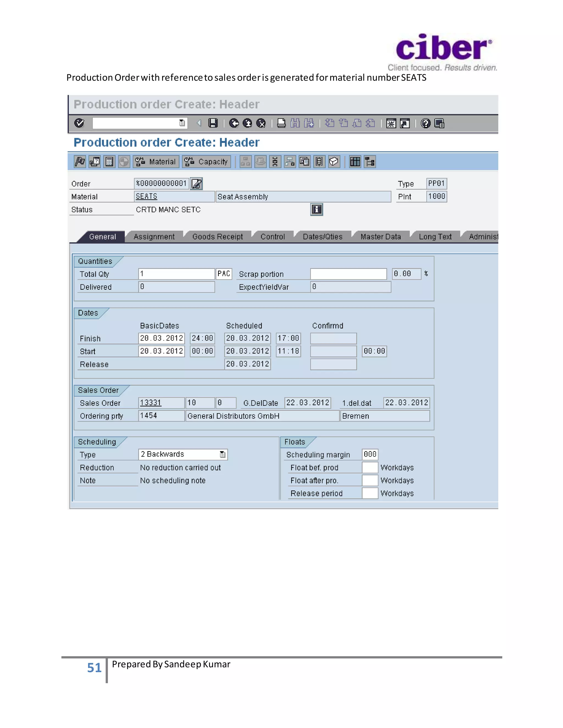Click the Cancel X icon
The width and height of the screenshot is (563, 728).
[261, 123]
